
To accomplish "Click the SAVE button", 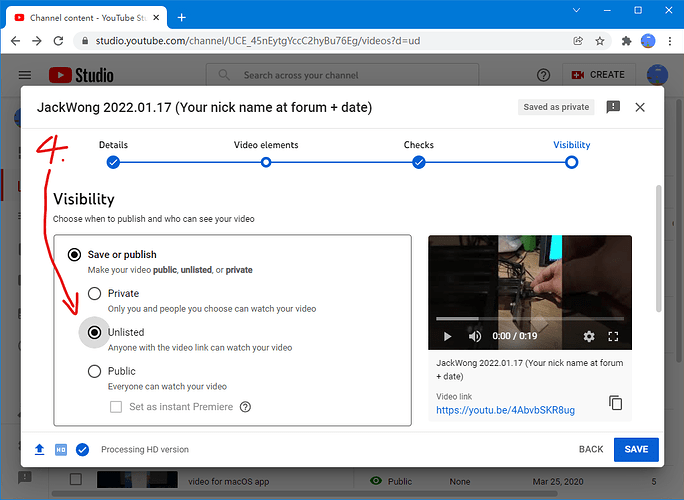I will point(636,449).
